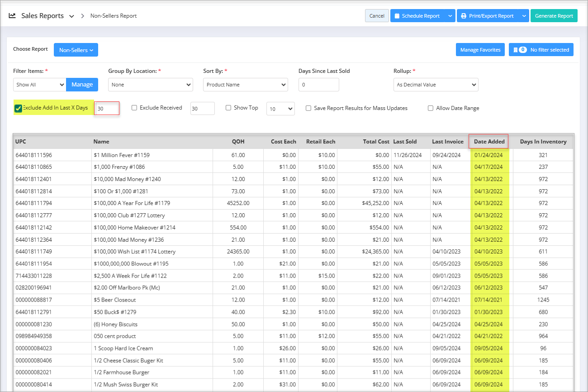Click the calendar icon on Schedule Report
Viewport: 588px width, 392px height.
click(397, 16)
